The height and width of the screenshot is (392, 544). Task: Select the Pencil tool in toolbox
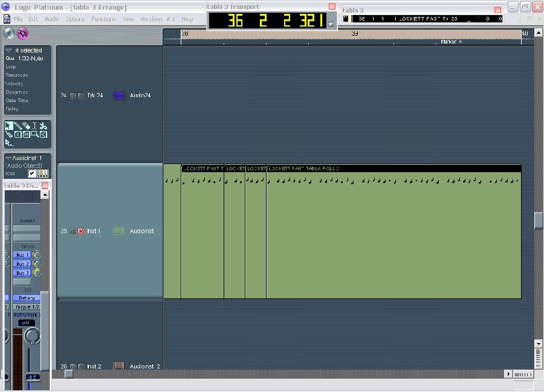[x=18, y=126]
